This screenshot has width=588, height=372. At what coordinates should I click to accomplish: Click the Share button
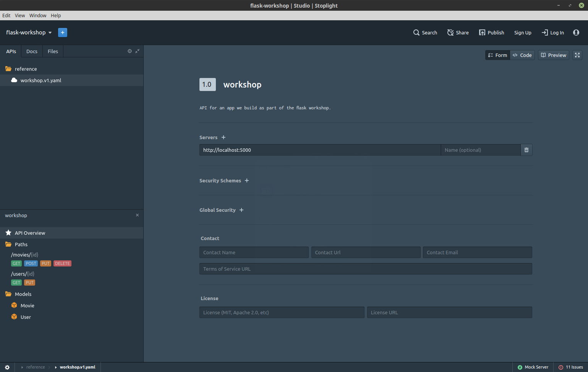pos(458,32)
